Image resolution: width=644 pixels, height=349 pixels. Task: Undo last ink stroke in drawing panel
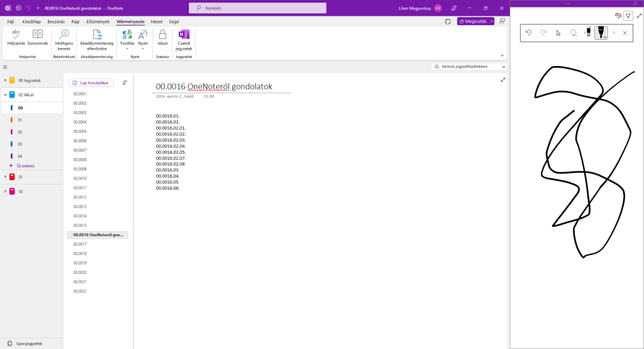point(528,33)
